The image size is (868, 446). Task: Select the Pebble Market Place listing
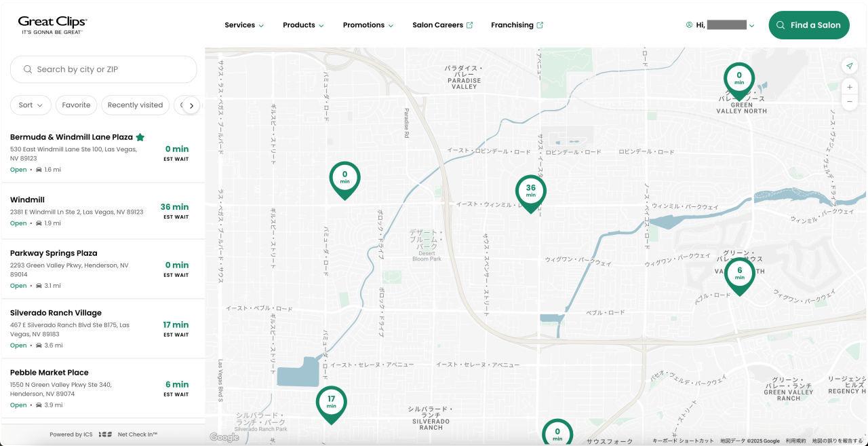(103, 388)
